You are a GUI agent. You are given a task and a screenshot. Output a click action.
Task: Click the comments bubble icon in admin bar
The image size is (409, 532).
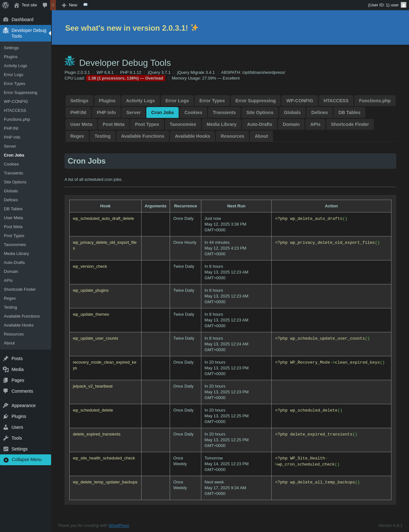45,5
